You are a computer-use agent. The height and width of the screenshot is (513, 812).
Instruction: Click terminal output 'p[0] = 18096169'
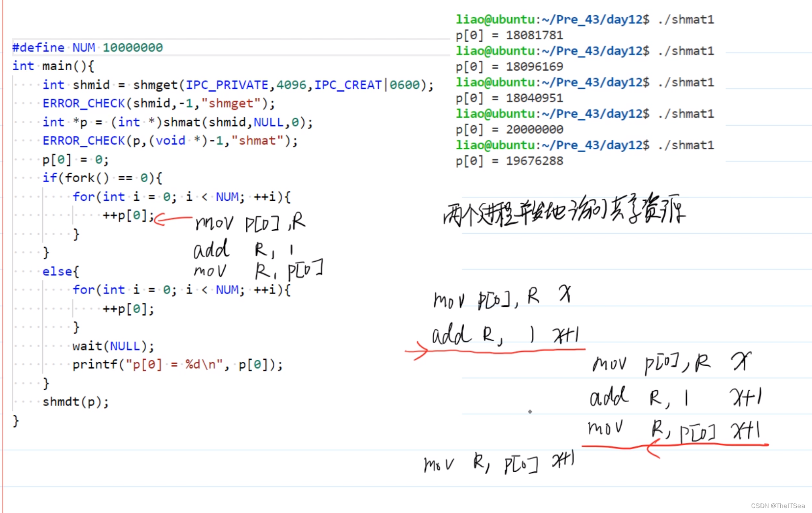click(x=509, y=67)
